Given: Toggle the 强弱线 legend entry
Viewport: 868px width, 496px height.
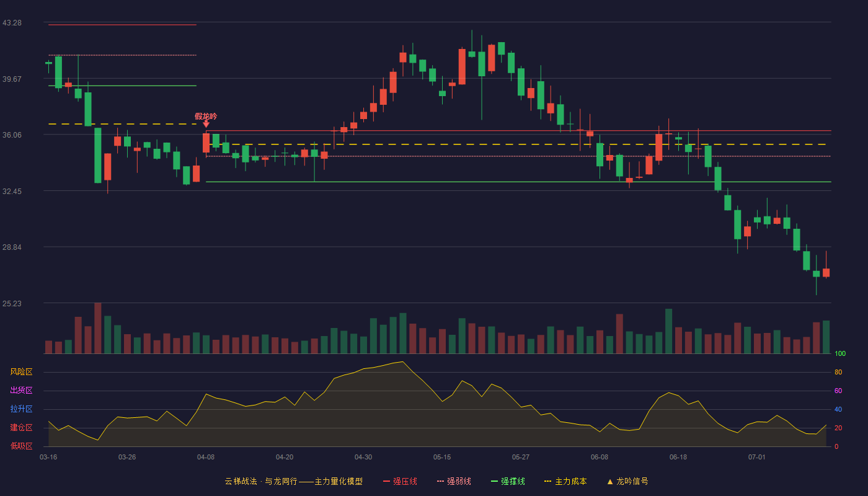Looking at the screenshot, I should tap(454, 481).
